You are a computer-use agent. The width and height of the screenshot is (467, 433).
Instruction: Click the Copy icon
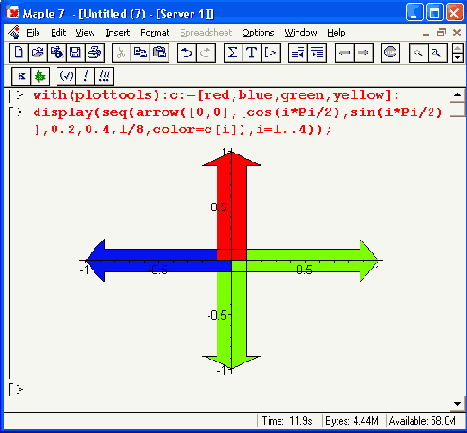coord(140,53)
